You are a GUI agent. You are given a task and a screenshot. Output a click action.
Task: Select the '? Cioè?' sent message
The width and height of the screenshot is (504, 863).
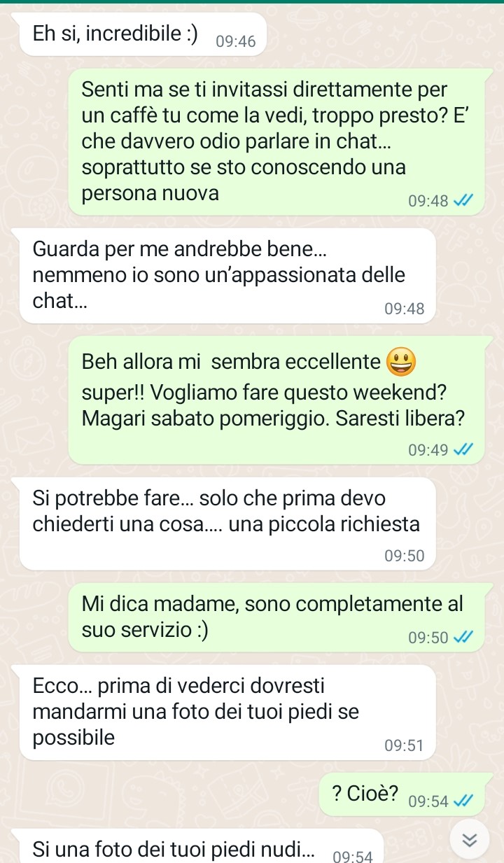[402, 794]
